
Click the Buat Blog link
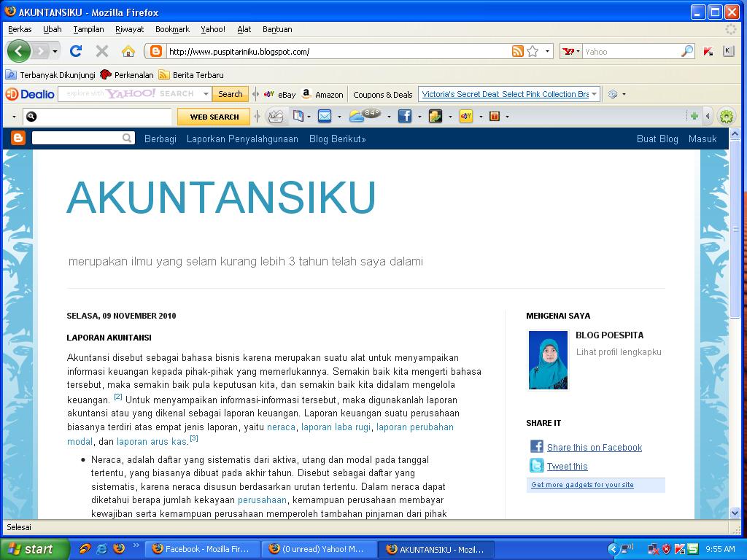tap(657, 138)
